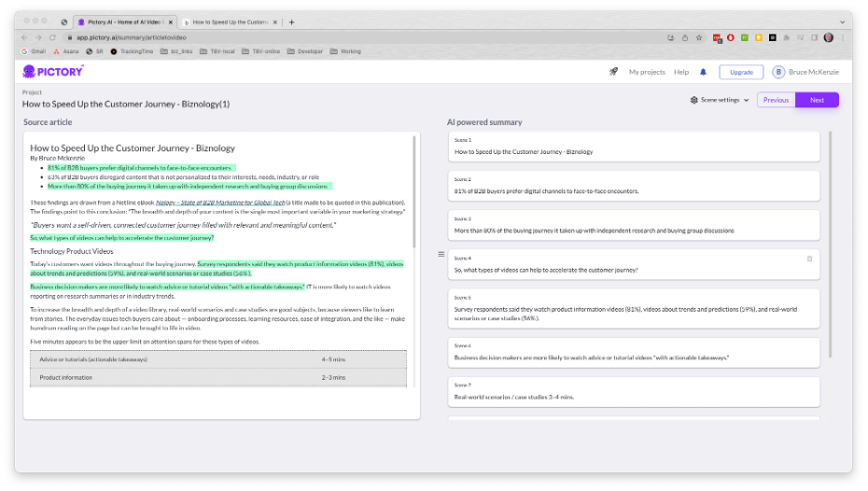Click the rocket icon in header
Image resolution: width=868 pixels, height=491 pixels.
pos(613,72)
